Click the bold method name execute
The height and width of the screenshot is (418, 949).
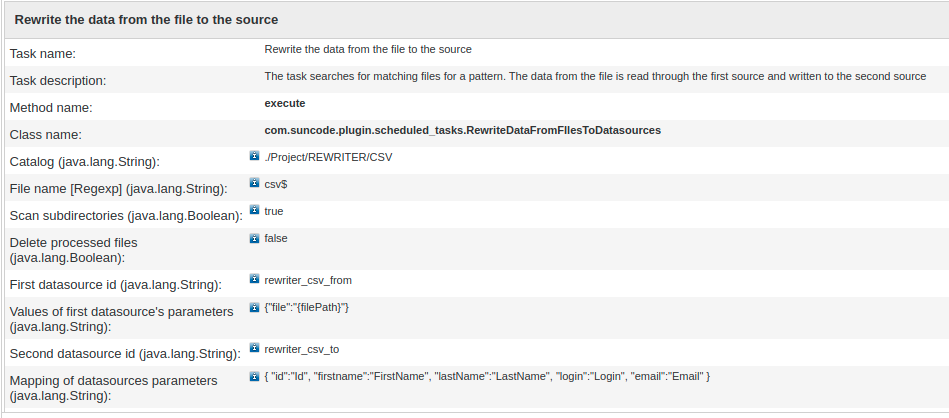coord(285,103)
